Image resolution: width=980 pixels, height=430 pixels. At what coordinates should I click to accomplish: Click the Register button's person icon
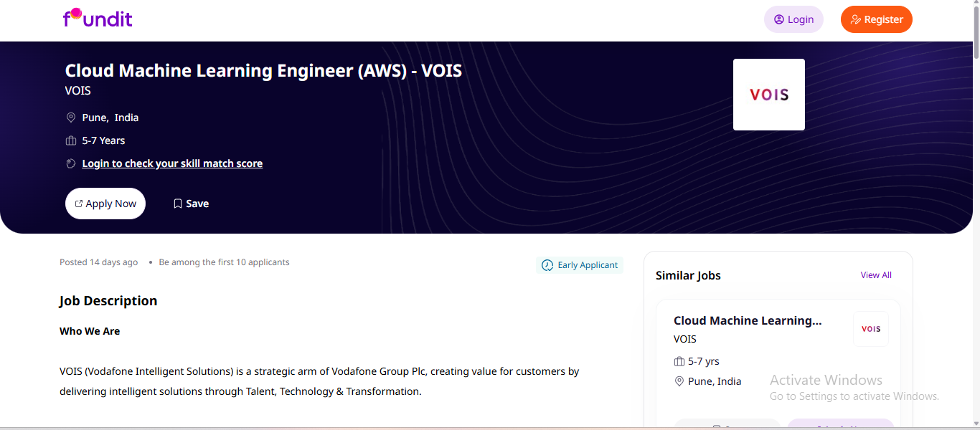tap(855, 19)
